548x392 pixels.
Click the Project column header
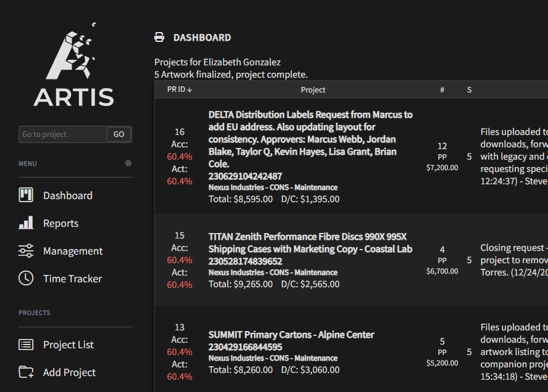point(313,90)
